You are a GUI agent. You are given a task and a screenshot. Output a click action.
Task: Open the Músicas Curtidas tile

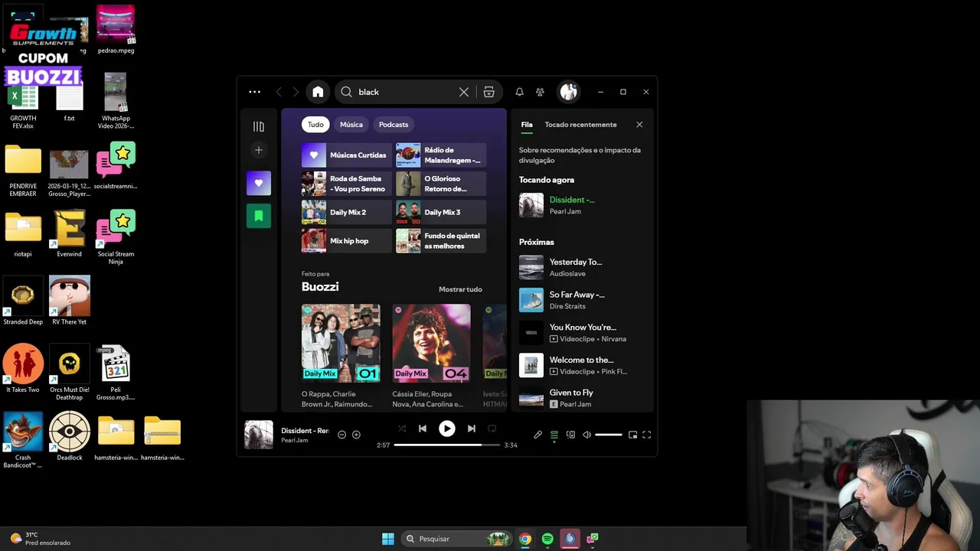[x=346, y=155]
